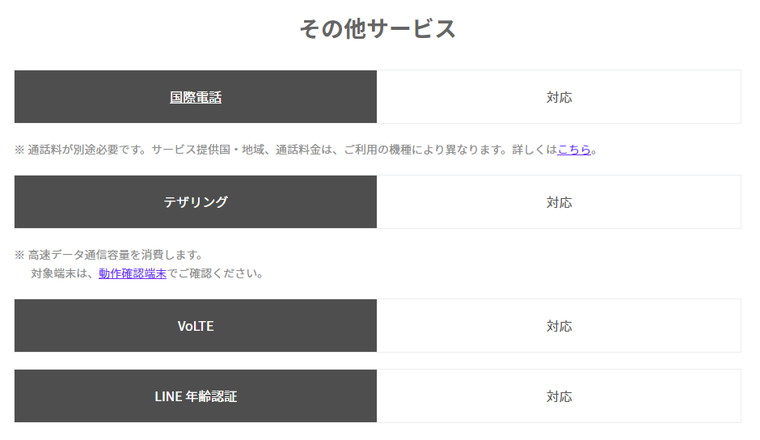Select the 対応 value beside VoLTE
760x440 pixels.
[559, 326]
